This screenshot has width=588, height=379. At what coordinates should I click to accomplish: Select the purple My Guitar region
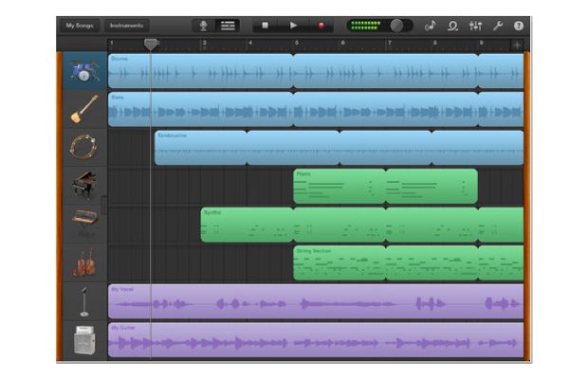(x=316, y=340)
